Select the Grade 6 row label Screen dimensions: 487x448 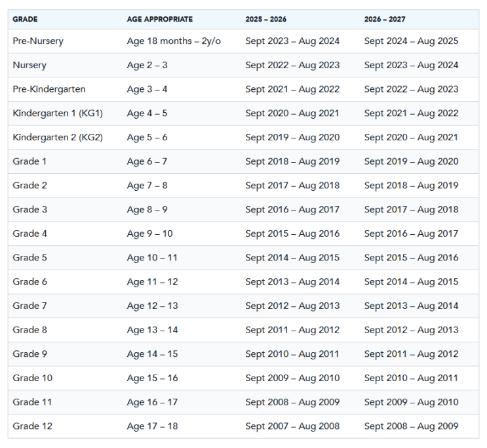coord(29,281)
